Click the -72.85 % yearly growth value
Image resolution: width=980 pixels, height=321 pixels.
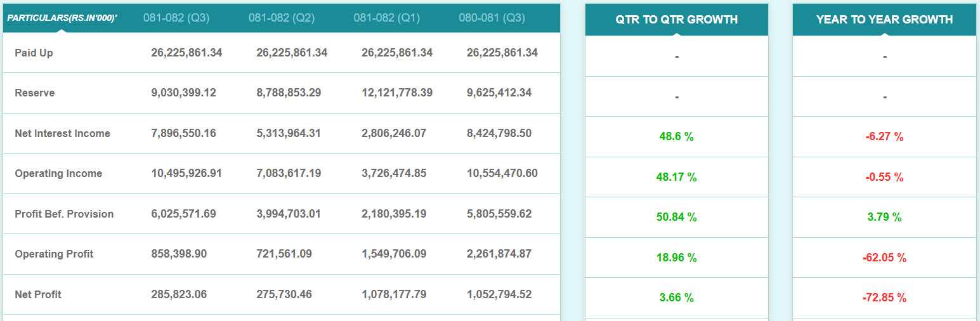[885, 298]
